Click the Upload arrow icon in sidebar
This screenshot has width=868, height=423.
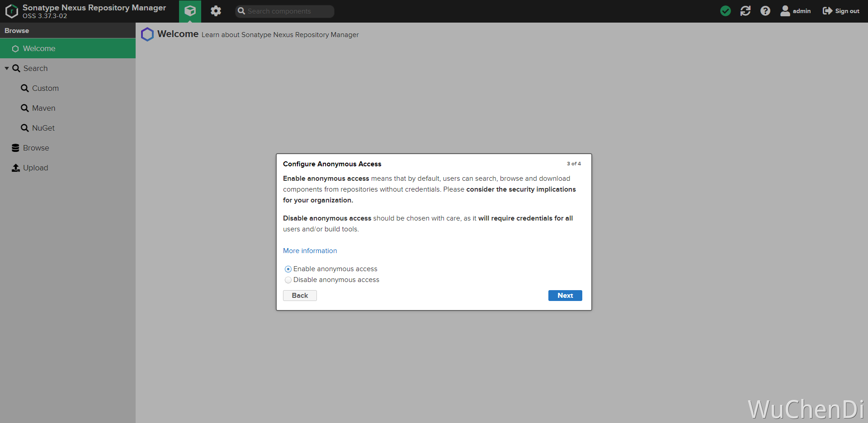(15, 168)
